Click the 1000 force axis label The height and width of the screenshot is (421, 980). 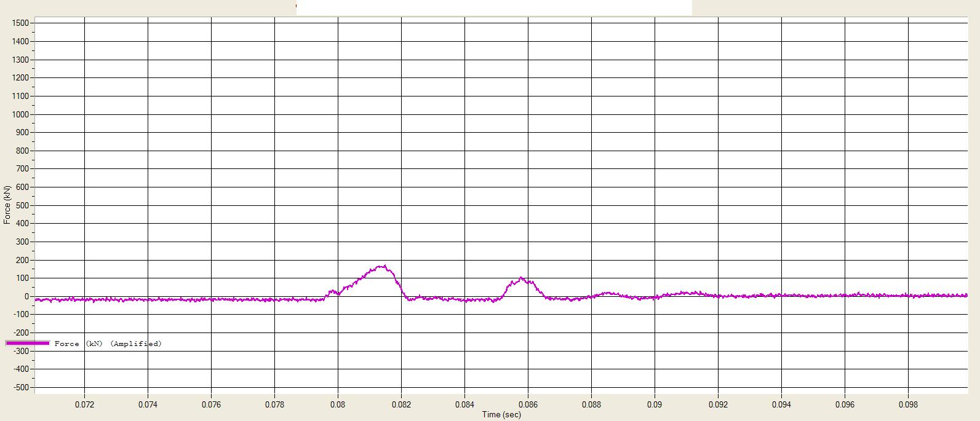[x=20, y=114]
